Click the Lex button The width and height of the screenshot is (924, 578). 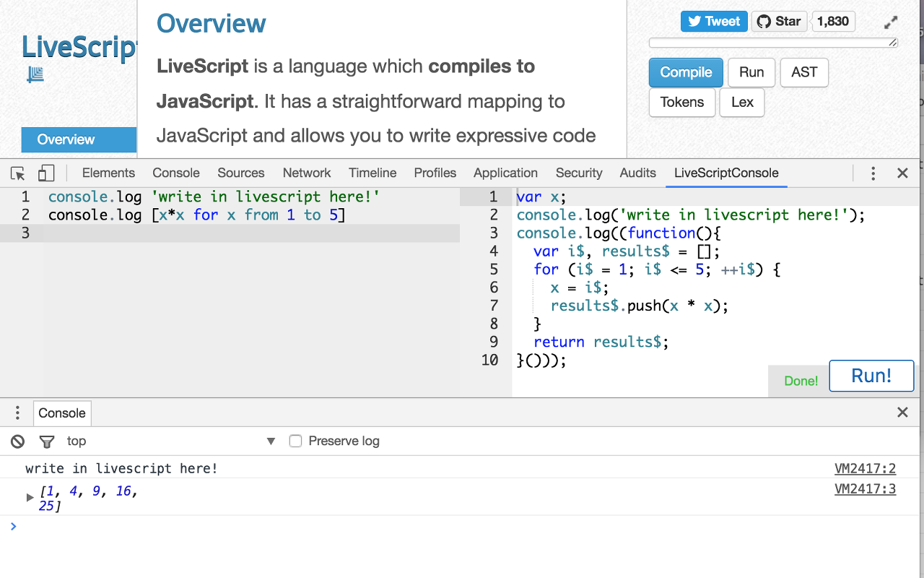click(742, 103)
